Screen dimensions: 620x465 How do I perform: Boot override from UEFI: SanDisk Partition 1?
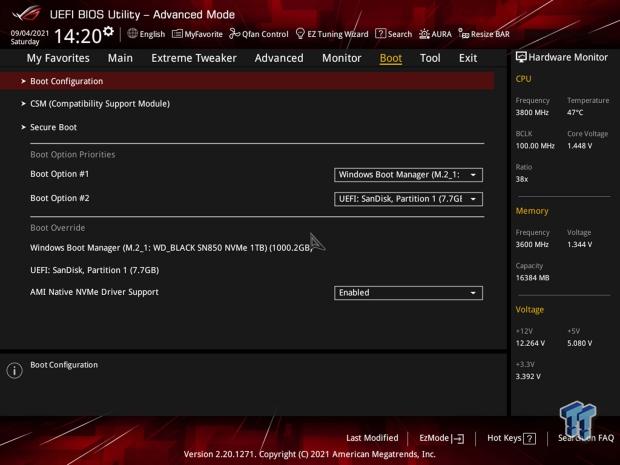pyautogui.click(x=95, y=270)
